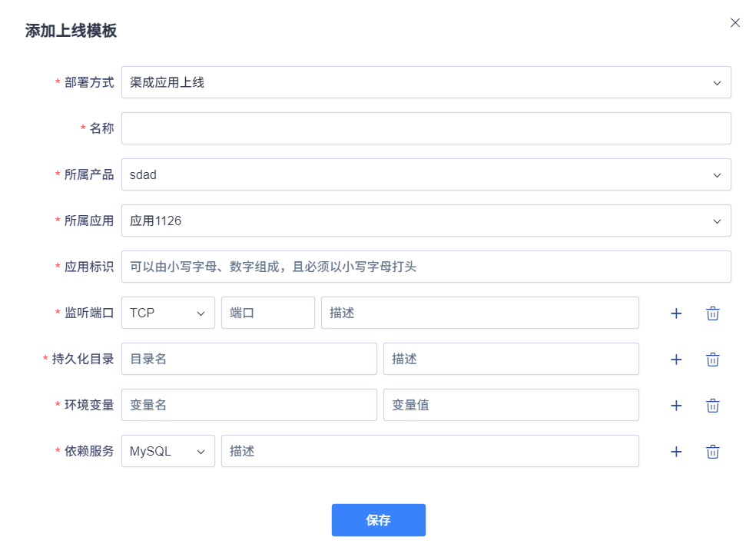Open the TCP protocol dropdown
The image size is (756, 557).
[167, 313]
